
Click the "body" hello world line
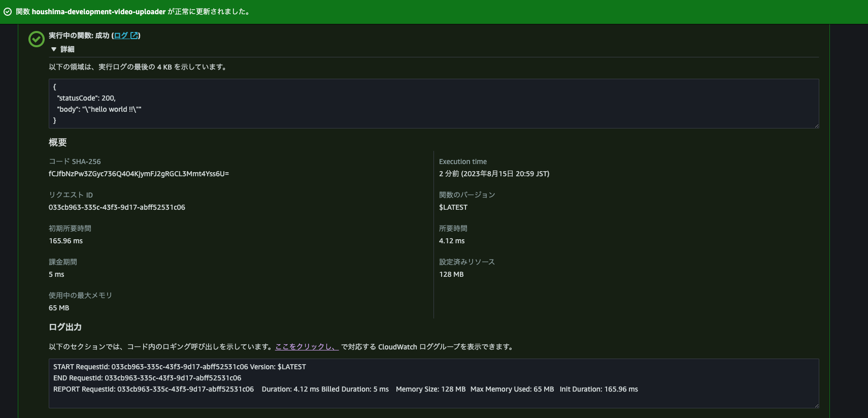pyautogui.click(x=99, y=109)
